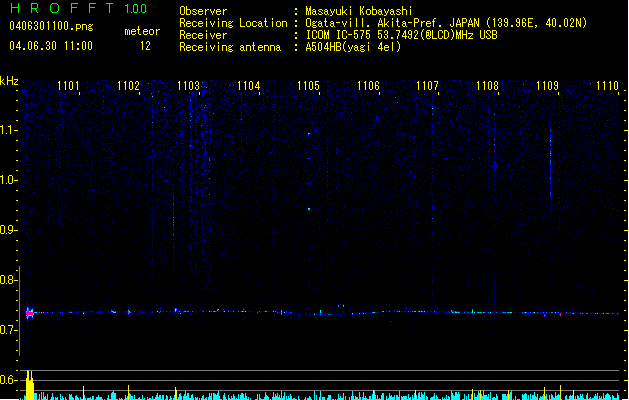Click the meteor label
This screenshot has height=400, width=629.
142,31
